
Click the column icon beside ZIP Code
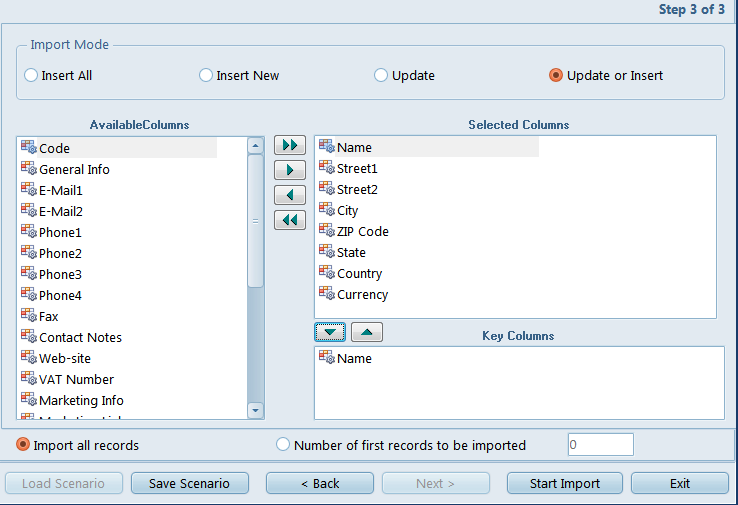(x=327, y=230)
